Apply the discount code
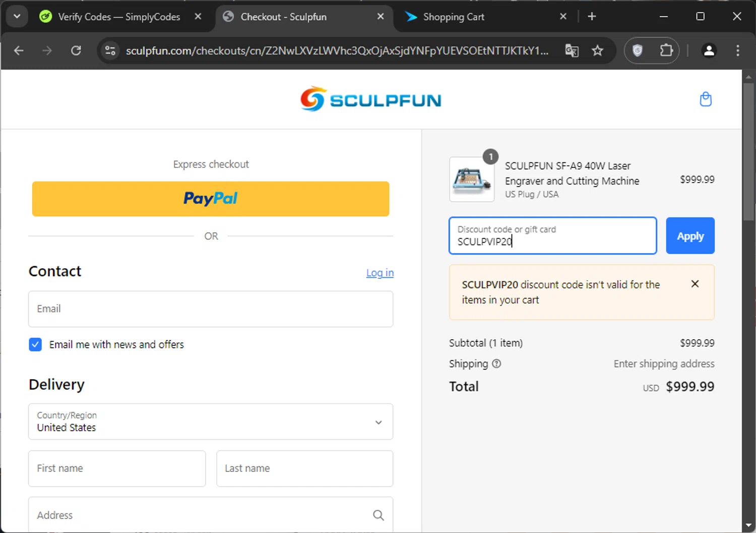 point(690,235)
